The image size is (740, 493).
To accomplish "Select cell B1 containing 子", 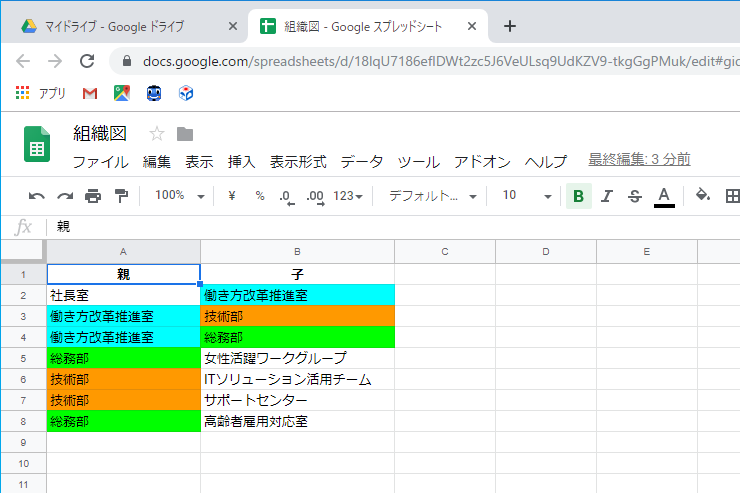I will click(x=297, y=274).
